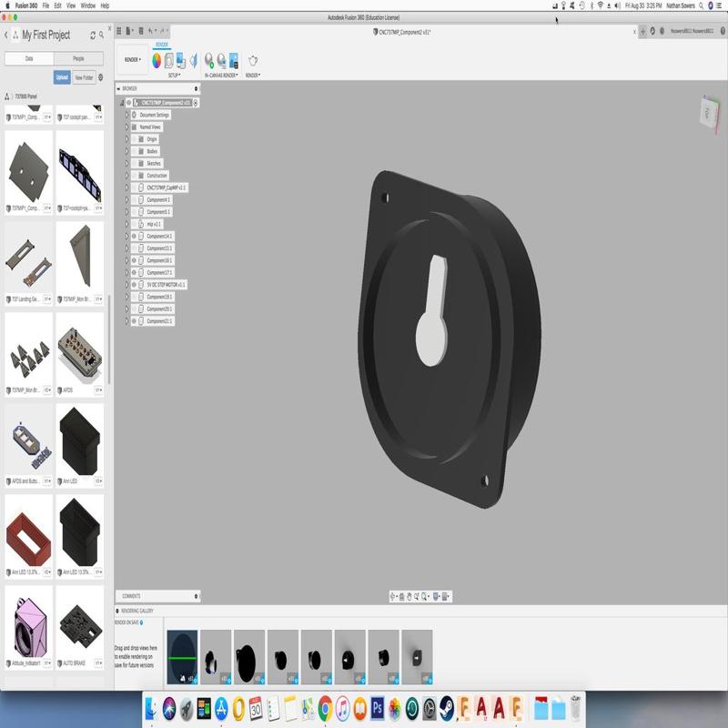Image resolution: width=728 pixels, height=728 pixels.
Task: Collapse the RENDERING GALLERY panel
Action: coord(117,611)
